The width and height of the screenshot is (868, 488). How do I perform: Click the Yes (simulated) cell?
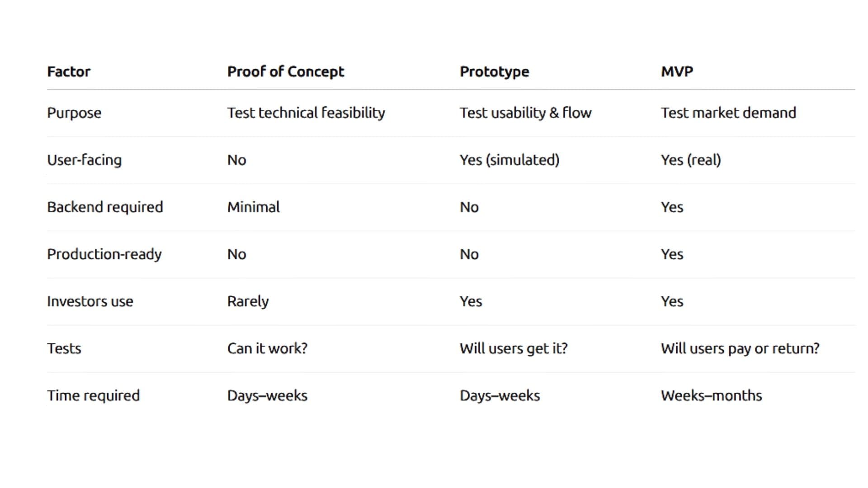(x=509, y=160)
